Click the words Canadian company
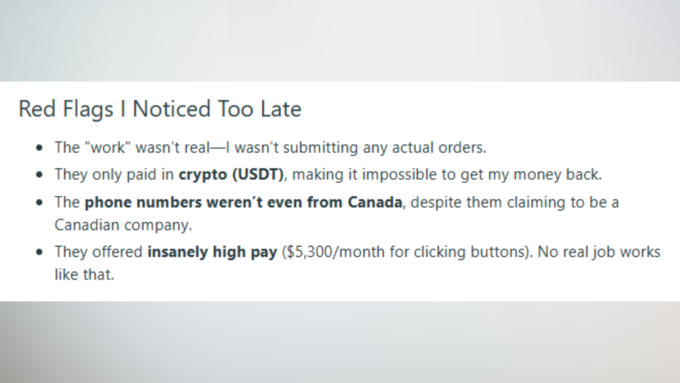Image resolution: width=680 pixels, height=383 pixels. click(123, 225)
